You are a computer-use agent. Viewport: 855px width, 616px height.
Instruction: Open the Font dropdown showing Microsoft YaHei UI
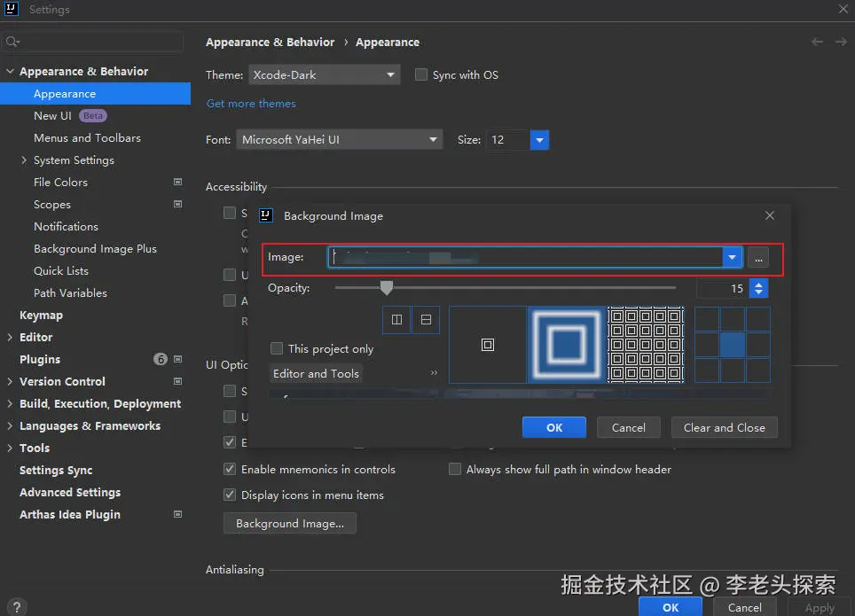coord(340,139)
